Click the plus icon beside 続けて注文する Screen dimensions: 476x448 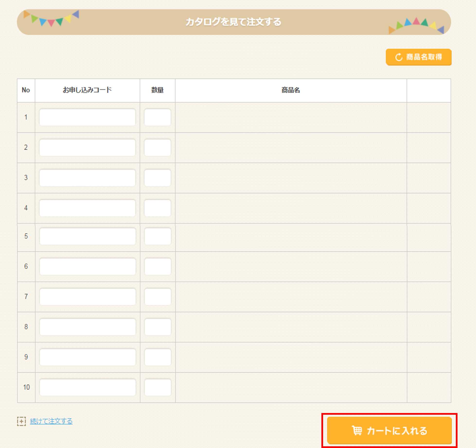tap(21, 421)
